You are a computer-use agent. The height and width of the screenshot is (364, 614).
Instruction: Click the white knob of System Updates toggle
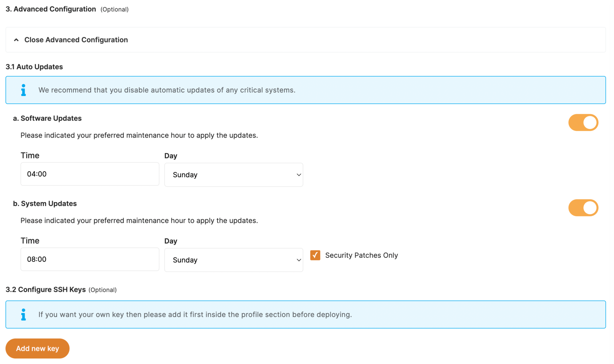(x=590, y=207)
